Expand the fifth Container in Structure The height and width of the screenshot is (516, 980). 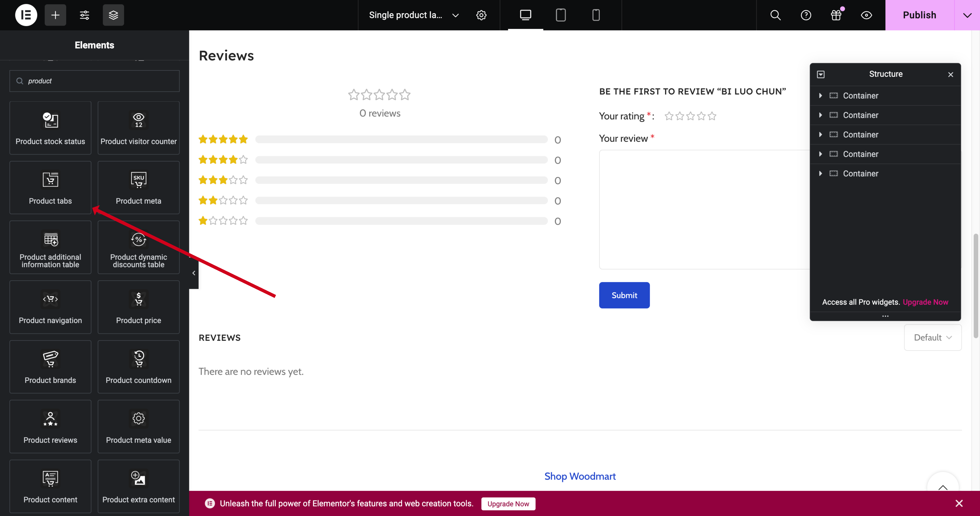click(821, 173)
